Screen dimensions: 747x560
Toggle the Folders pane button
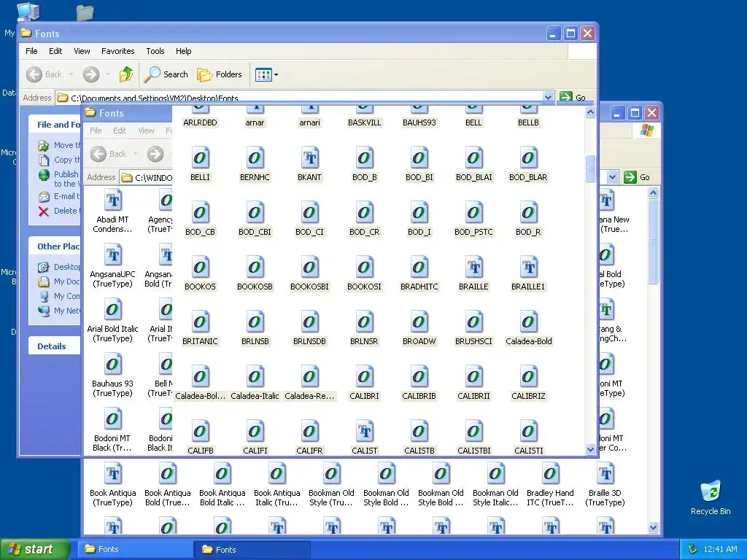(x=220, y=74)
